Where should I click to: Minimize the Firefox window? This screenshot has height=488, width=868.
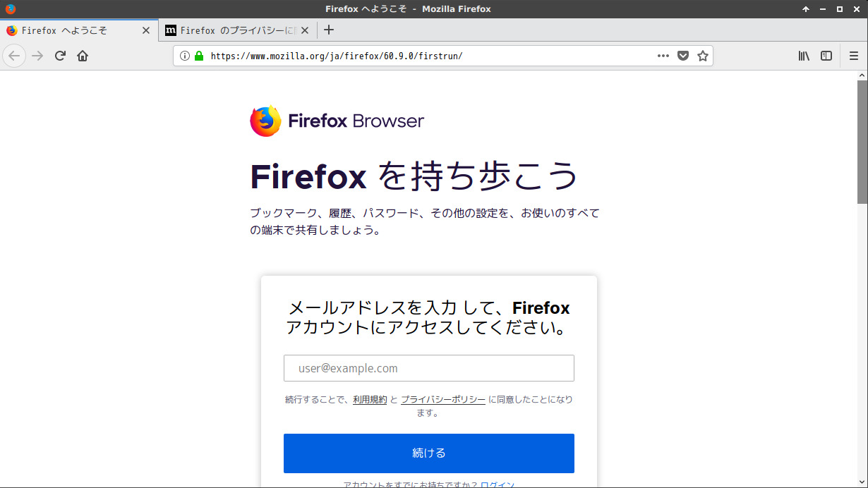[x=823, y=9]
